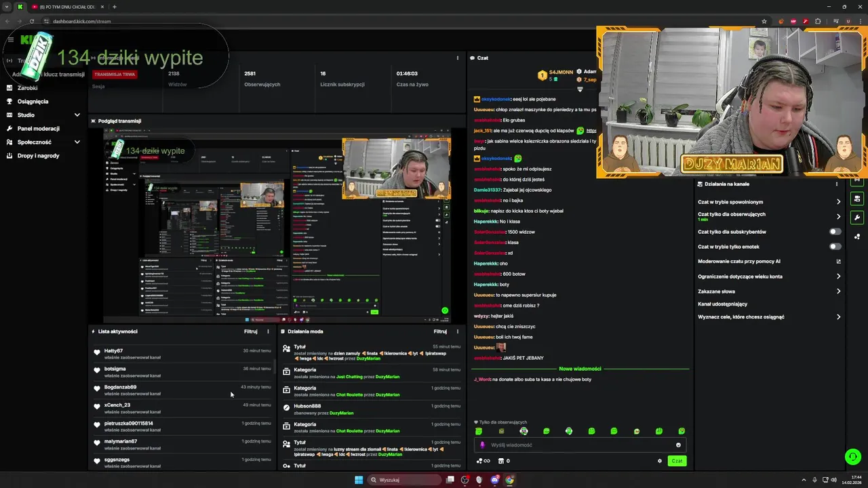Click the Zarobki chart icon

10,87
